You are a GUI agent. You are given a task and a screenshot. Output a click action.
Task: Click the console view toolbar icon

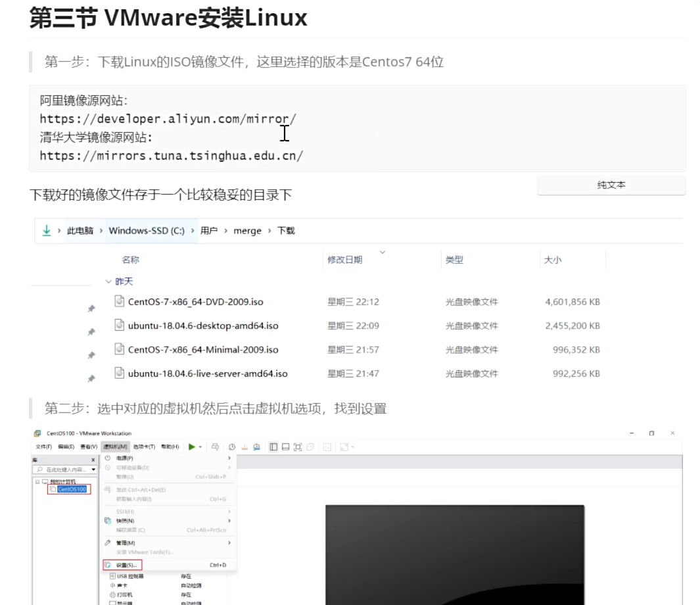click(327, 447)
